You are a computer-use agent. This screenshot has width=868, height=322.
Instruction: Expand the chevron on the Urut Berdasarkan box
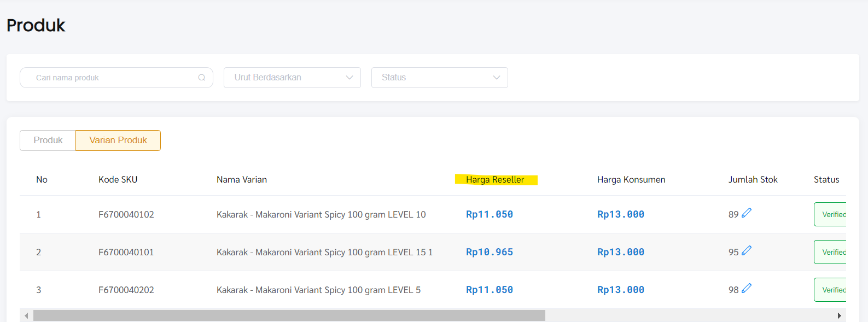point(349,78)
